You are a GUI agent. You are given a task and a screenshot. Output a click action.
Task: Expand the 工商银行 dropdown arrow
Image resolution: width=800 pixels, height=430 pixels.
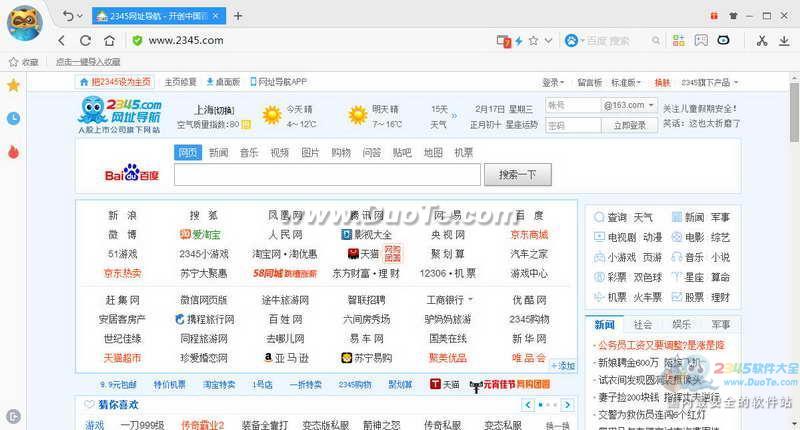pyautogui.click(x=470, y=300)
